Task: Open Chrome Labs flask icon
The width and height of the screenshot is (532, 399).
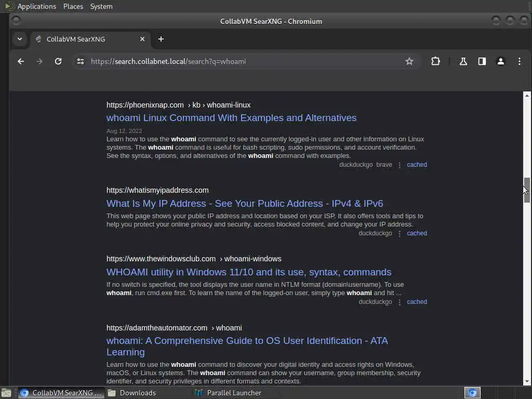Action: click(463, 61)
